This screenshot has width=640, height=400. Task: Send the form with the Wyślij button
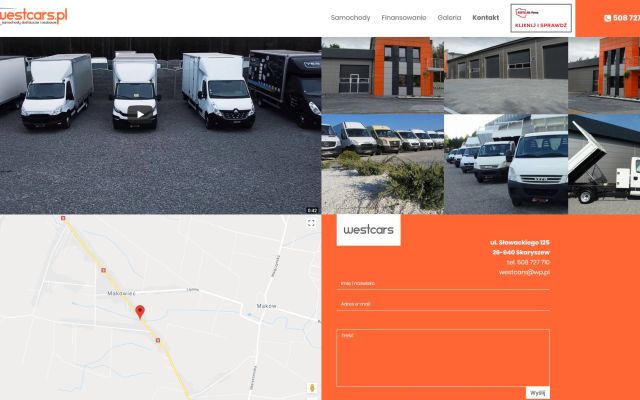[538, 393]
